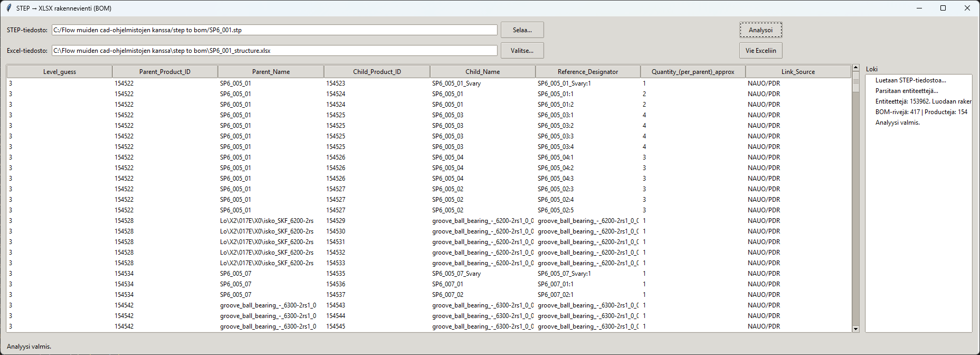Image resolution: width=980 pixels, height=355 pixels.
Task: Focus the Excel-tiedosto path field
Action: click(274, 51)
